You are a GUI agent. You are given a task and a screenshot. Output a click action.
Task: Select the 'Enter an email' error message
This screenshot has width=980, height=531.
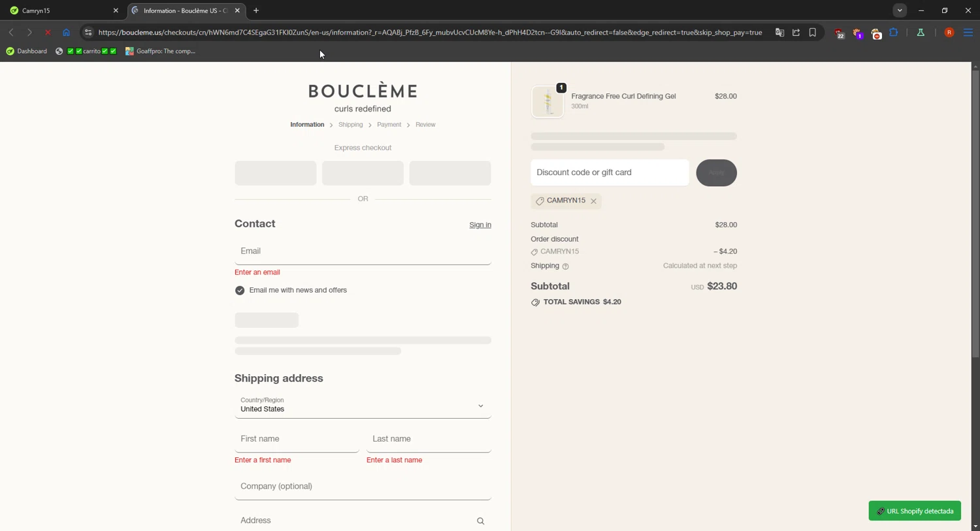point(257,272)
